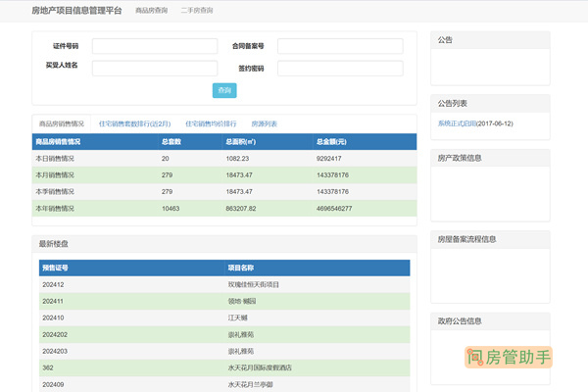Focus the 证件号码 input field
The height and width of the screenshot is (392, 588).
[155, 46]
